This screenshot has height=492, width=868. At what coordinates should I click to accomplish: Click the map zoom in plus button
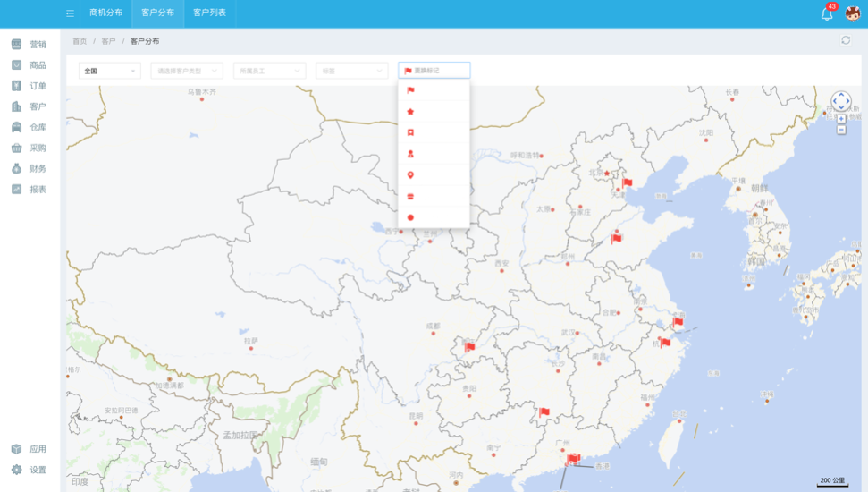pyautogui.click(x=841, y=119)
